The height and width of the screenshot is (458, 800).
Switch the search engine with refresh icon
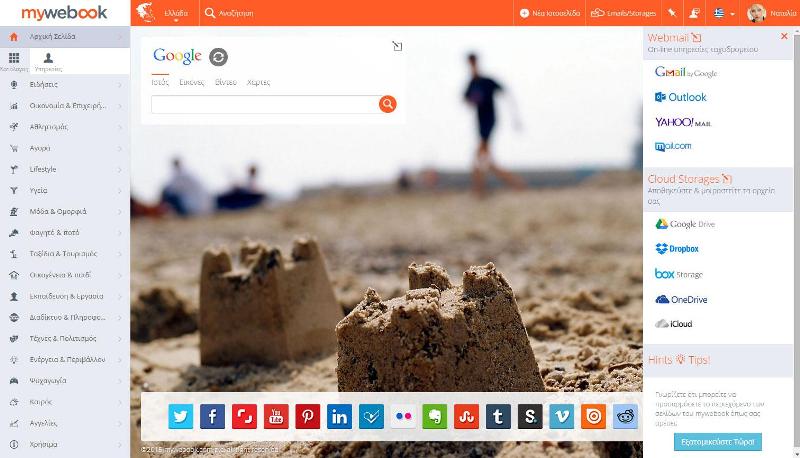(x=218, y=57)
